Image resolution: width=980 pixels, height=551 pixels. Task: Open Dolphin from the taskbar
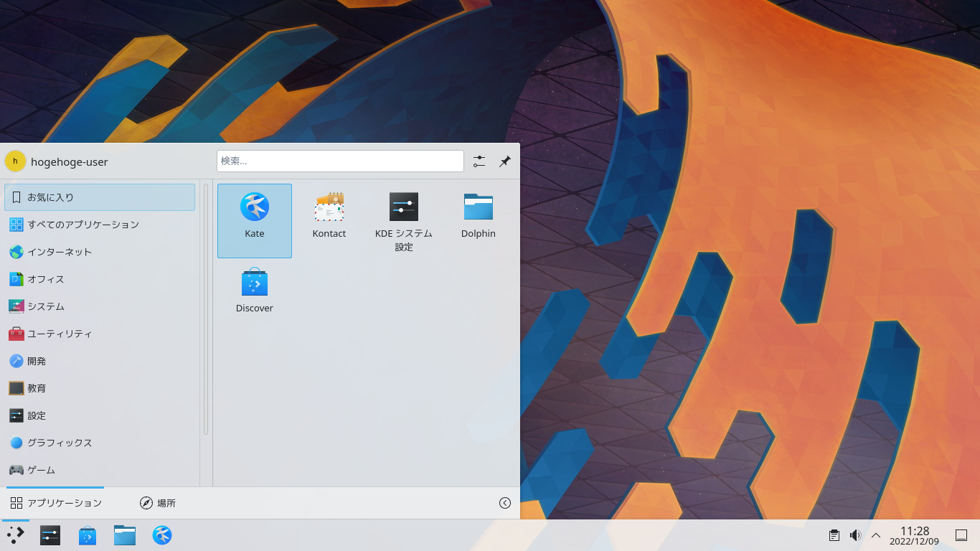(x=125, y=535)
